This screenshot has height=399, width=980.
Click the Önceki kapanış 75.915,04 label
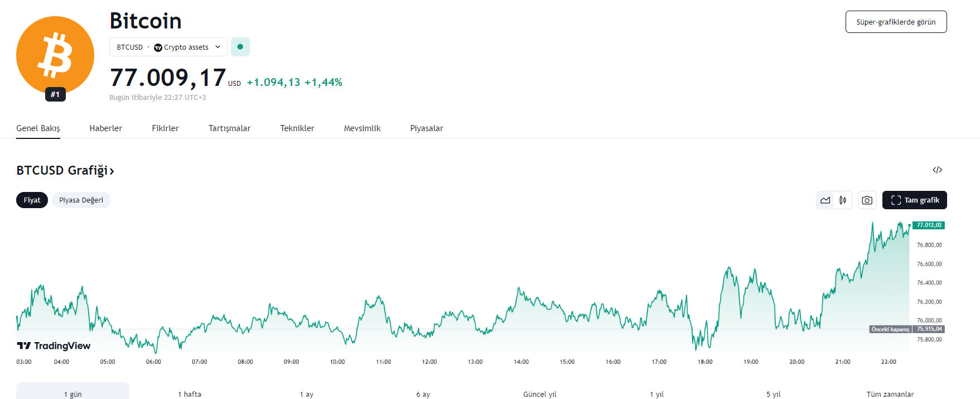[907, 329]
